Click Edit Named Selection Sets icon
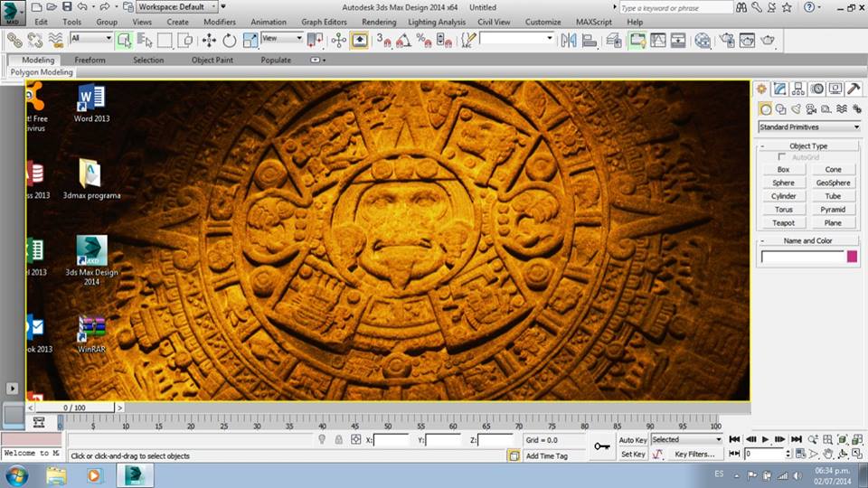 pyautogui.click(x=468, y=41)
